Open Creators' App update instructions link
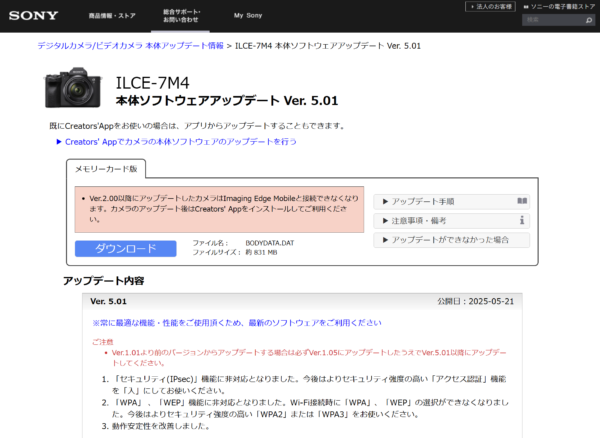600x438 pixels. coord(181,142)
